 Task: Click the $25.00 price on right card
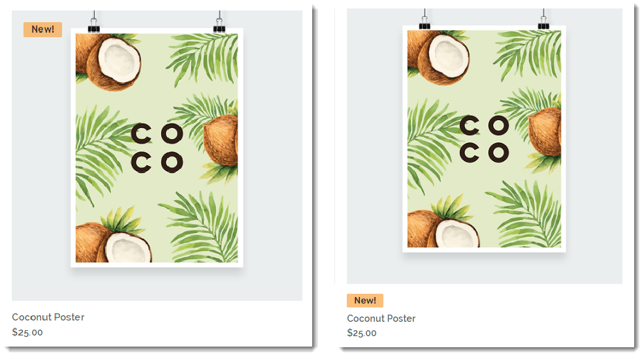361,333
